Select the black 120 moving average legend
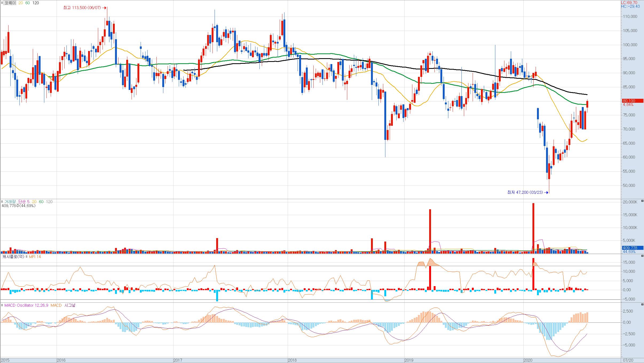 coord(35,3)
